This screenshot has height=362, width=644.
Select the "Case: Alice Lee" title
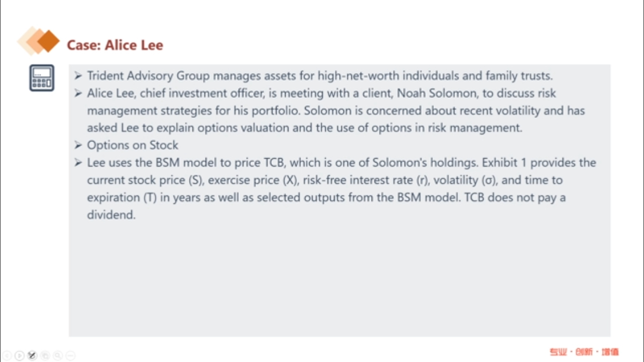pos(115,45)
